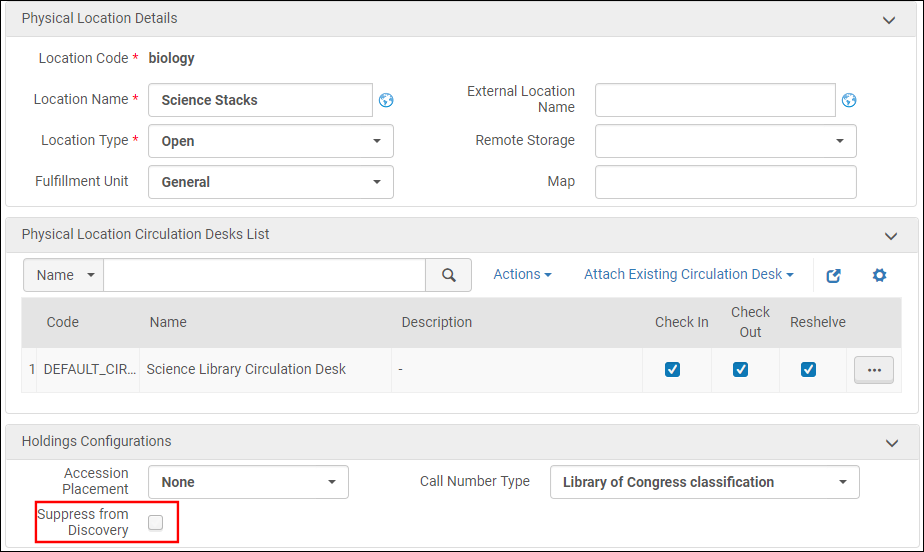Image resolution: width=924 pixels, height=552 pixels.
Task: Collapse Holdings Configurations section
Action: click(x=890, y=442)
